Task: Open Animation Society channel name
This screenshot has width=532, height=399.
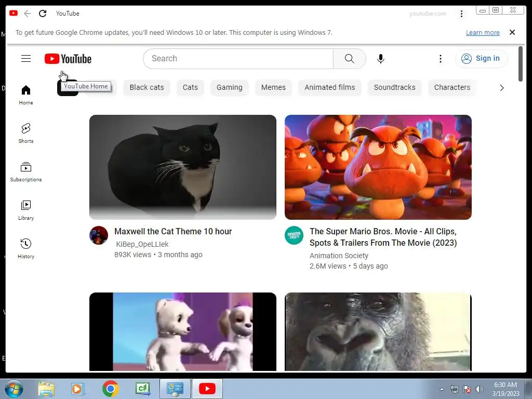Action: pyautogui.click(x=339, y=256)
